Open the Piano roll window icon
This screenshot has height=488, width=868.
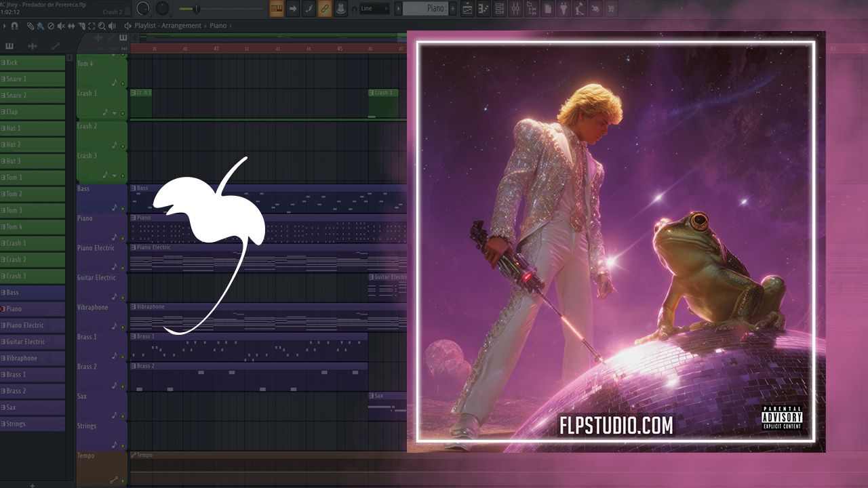484,9
